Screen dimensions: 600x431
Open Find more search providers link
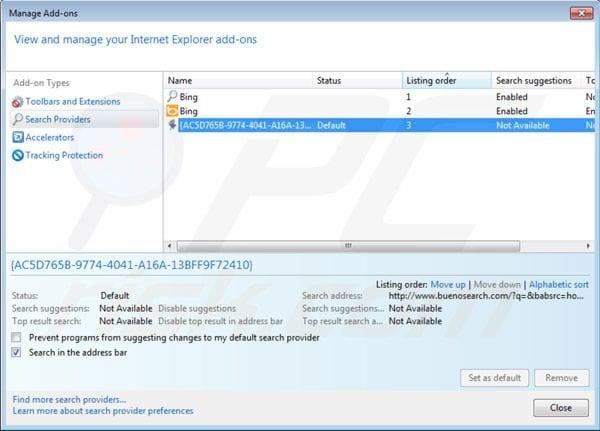coord(69,400)
